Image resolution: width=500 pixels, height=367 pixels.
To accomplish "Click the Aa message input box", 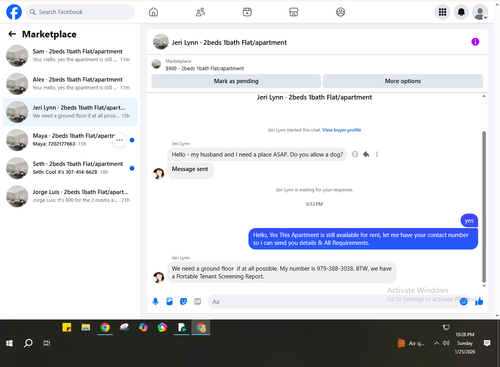I will (x=333, y=302).
